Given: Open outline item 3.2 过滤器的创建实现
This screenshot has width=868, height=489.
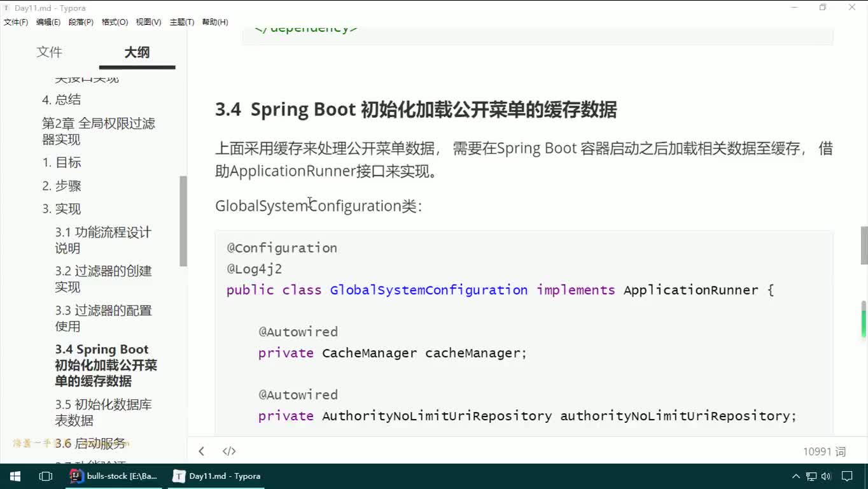Looking at the screenshot, I should pos(103,279).
